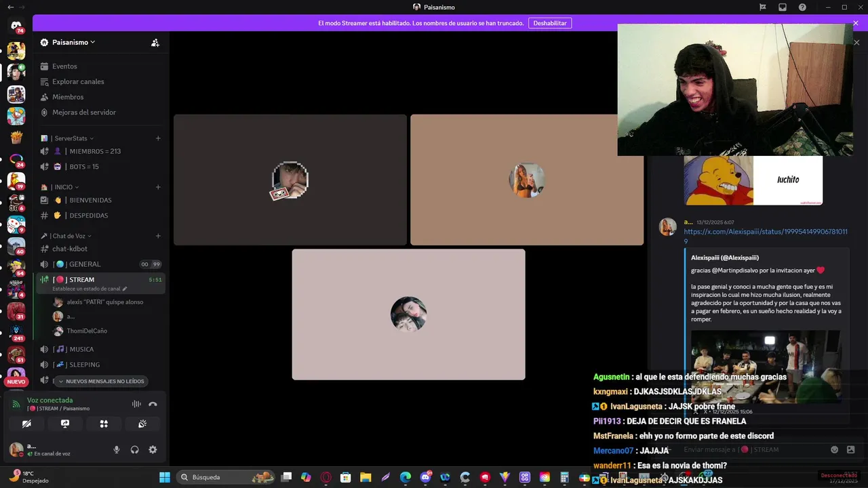Open Discord direct messages home icon
868x488 pixels.
(16, 26)
